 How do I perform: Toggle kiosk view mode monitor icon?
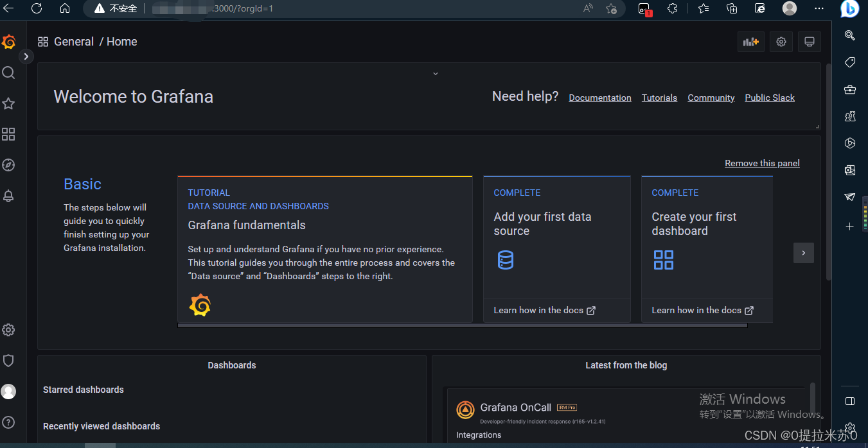coord(810,42)
